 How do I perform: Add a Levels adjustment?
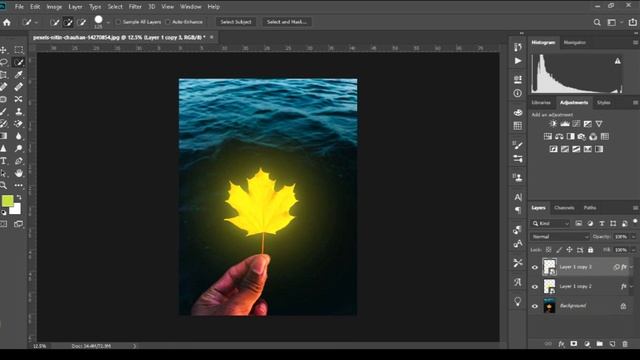pos(565,124)
